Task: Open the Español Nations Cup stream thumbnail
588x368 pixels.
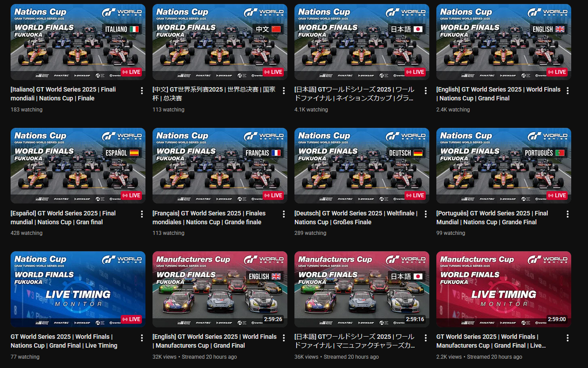Action: point(78,166)
